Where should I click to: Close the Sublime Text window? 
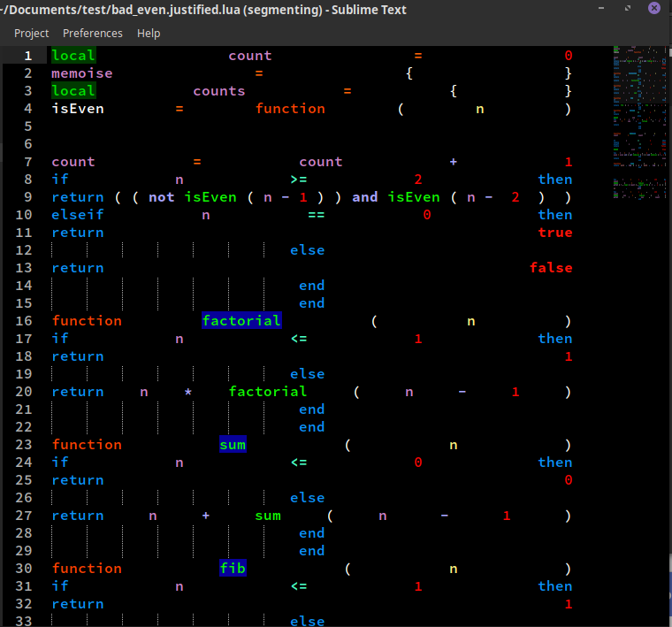653,10
